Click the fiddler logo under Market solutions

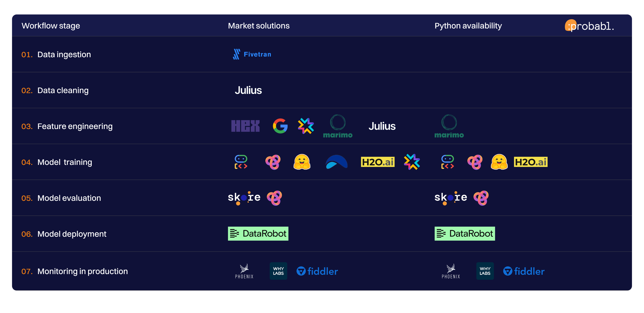(317, 271)
